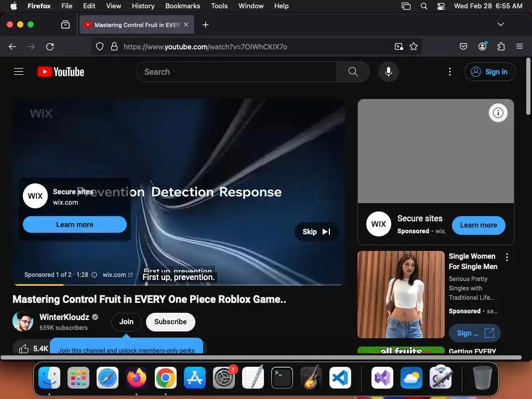The width and height of the screenshot is (532, 399).
Task: Expand the list all tabs chevron
Action: pyautogui.click(x=500, y=24)
